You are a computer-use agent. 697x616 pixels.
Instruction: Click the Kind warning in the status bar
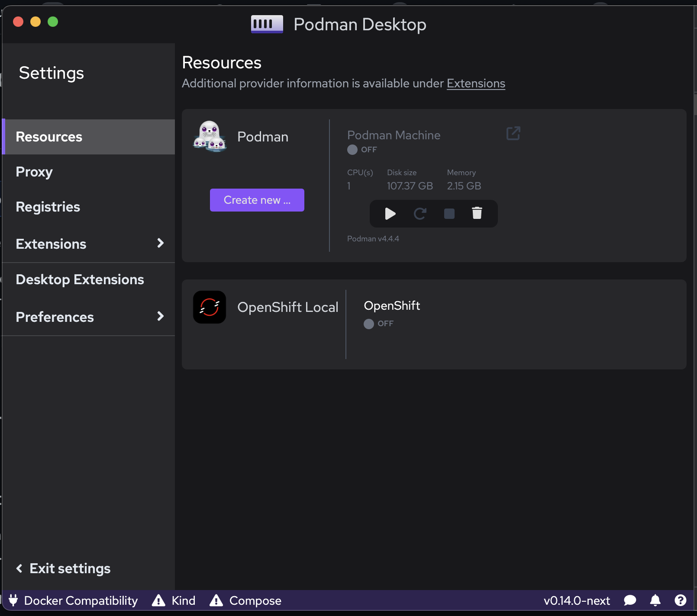point(173,600)
